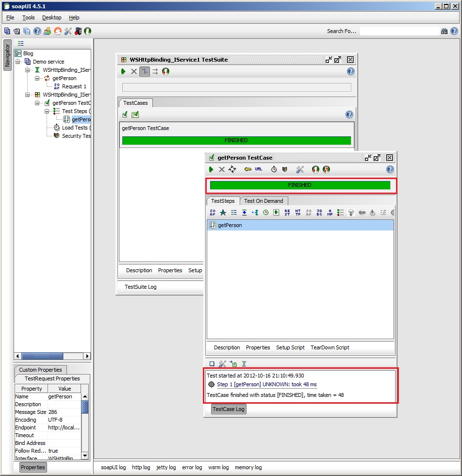
Task: Click the navigator view list icon above tree
Action: pos(21,43)
